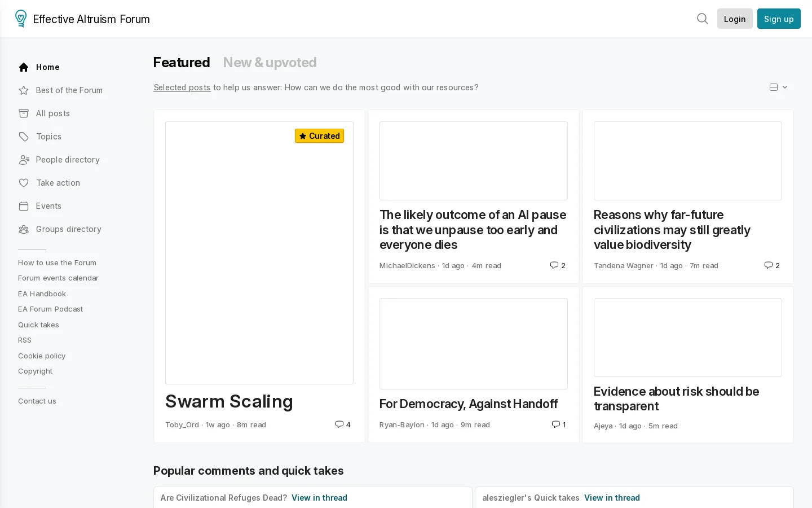812x508 pixels.
Task: Click the Take action heart icon
Action: (24, 183)
